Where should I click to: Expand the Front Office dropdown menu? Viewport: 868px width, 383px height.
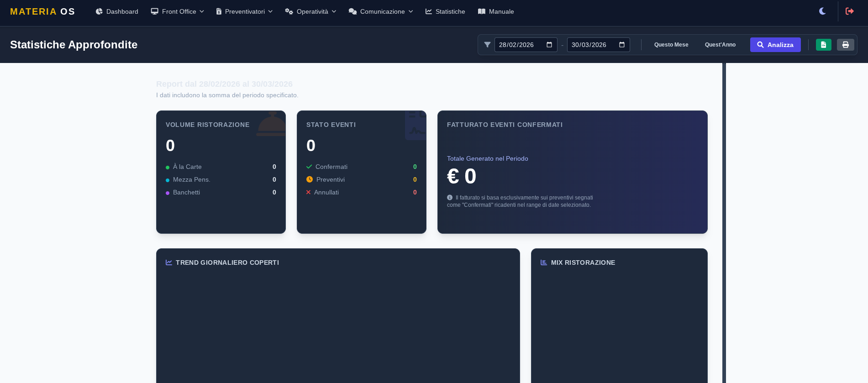pos(178,11)
